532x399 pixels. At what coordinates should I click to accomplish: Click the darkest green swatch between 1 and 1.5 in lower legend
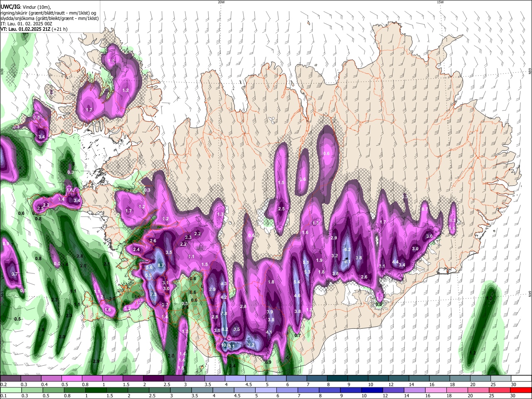click(x=96, y=390)
